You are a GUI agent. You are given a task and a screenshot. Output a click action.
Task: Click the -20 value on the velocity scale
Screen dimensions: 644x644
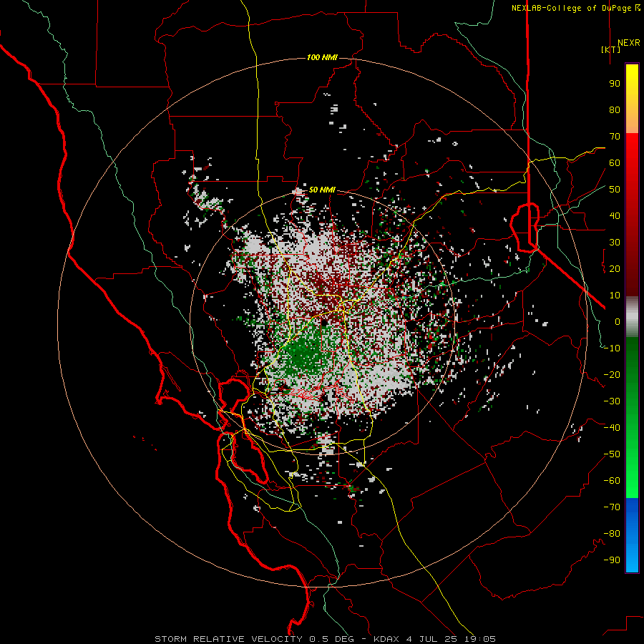coord(612,375)
